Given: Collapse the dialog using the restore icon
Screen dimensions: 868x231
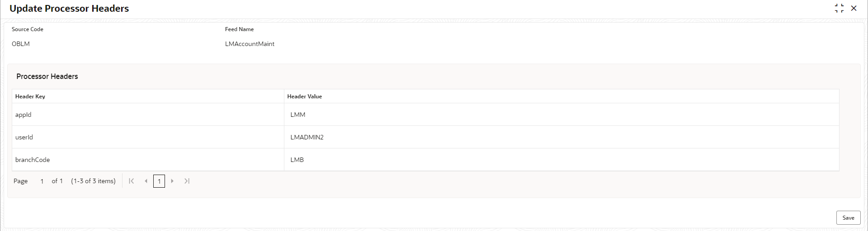Looking at the screenshot, I should coord(839,8).
